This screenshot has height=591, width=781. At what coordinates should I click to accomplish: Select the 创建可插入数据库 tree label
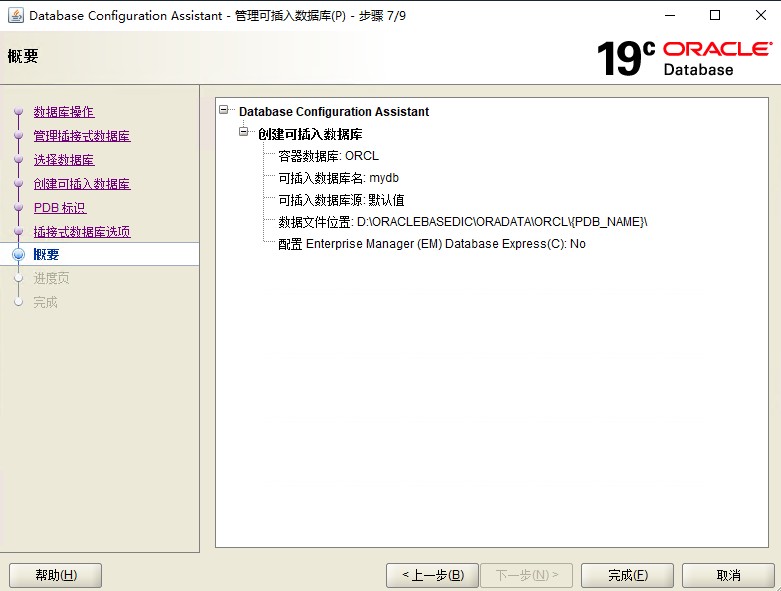[310, 134]
